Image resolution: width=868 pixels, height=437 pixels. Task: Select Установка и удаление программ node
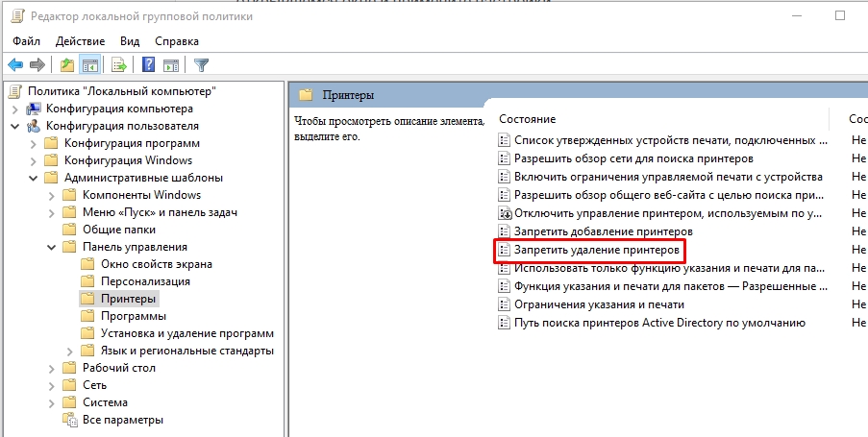tap(187, 333)
